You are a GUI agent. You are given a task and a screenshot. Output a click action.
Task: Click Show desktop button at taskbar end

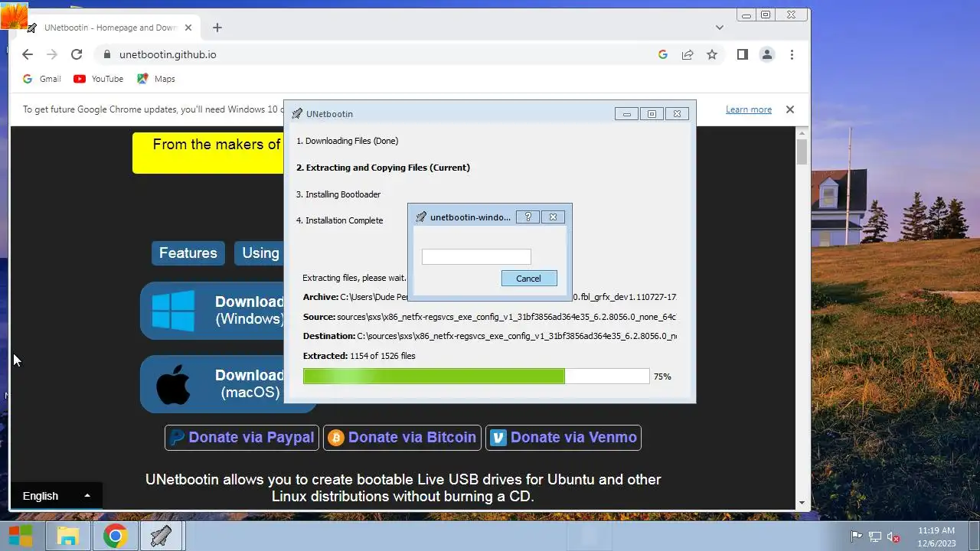coord(974,536)
